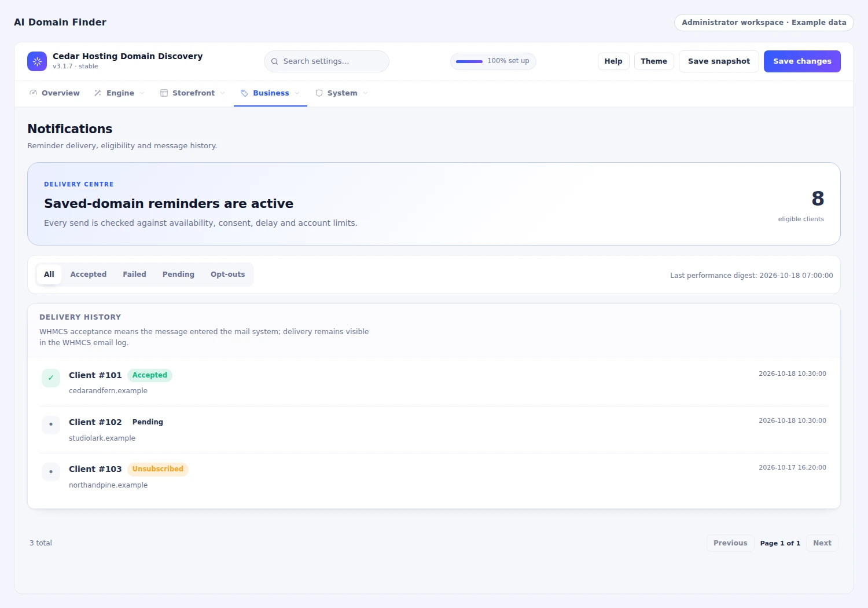Viewport: 868px width, 608px height.
Task: Filter history by Opt-outs
Action: point(228,274)
